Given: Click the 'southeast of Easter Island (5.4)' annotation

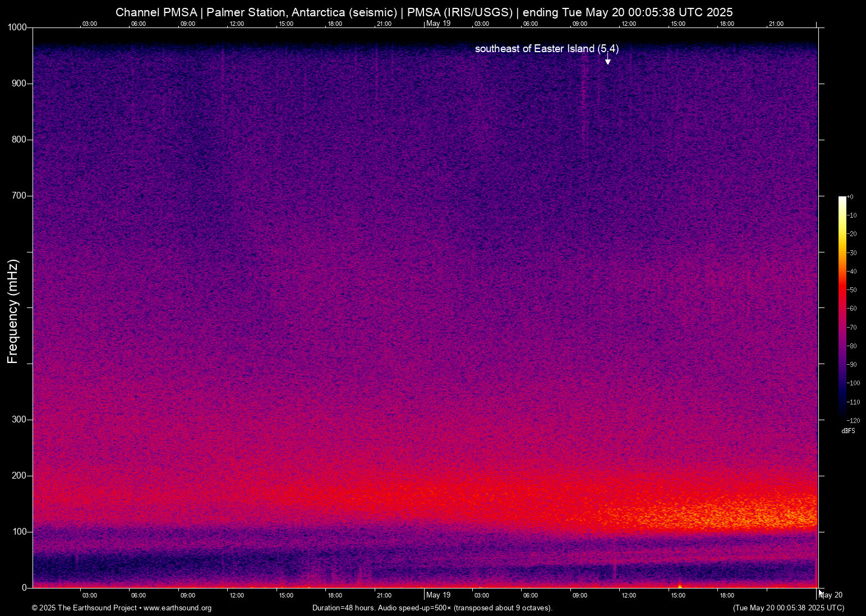Looking at the screenshot, I should point(546,49).
